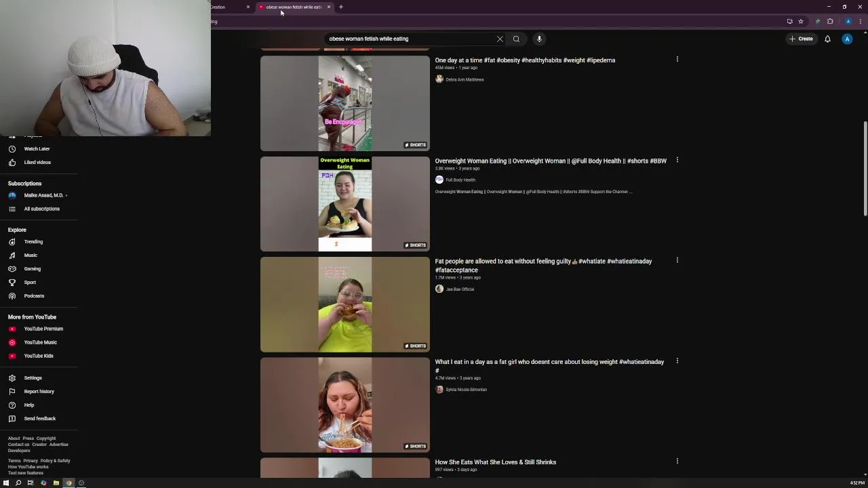
Task: Open options menu for 'How She Eats' video
Action: pyautogui.click(x=677, y=461)
